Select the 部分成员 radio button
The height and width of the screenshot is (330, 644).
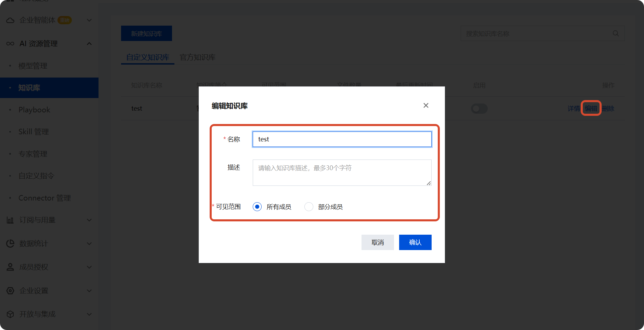click(x=309, y=207)
